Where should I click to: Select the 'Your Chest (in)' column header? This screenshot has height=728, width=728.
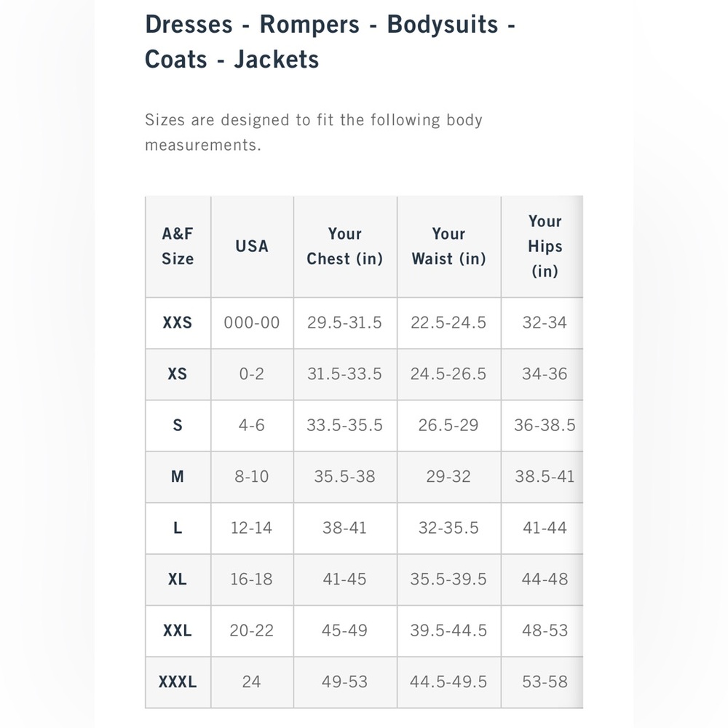point(344,246)
